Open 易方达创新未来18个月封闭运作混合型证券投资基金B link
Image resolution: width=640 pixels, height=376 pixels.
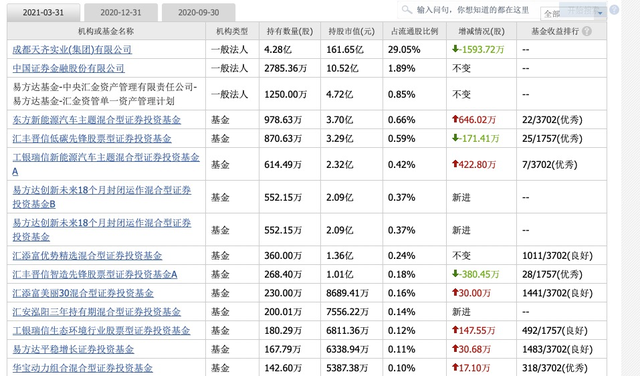[x=102, y=197]
